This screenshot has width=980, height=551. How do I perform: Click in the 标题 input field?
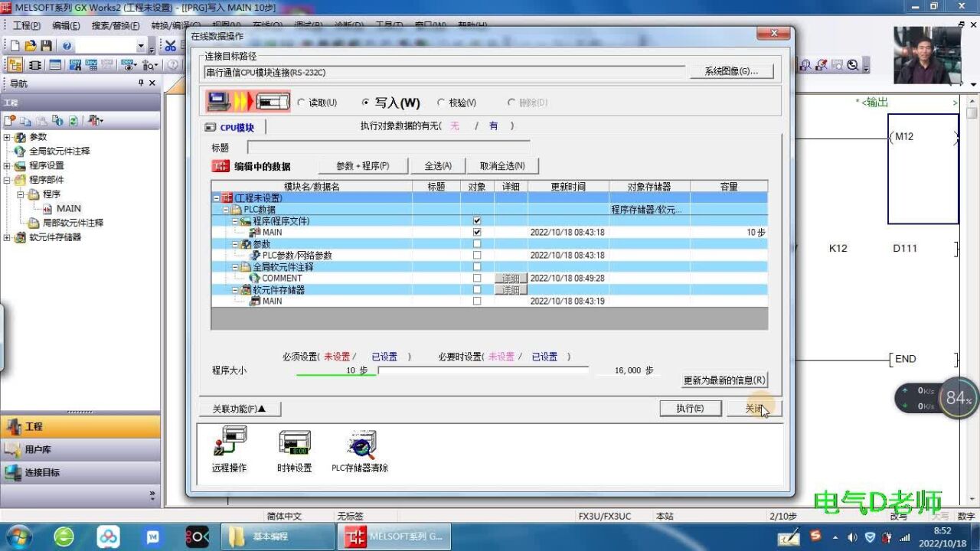click(389, 148)
